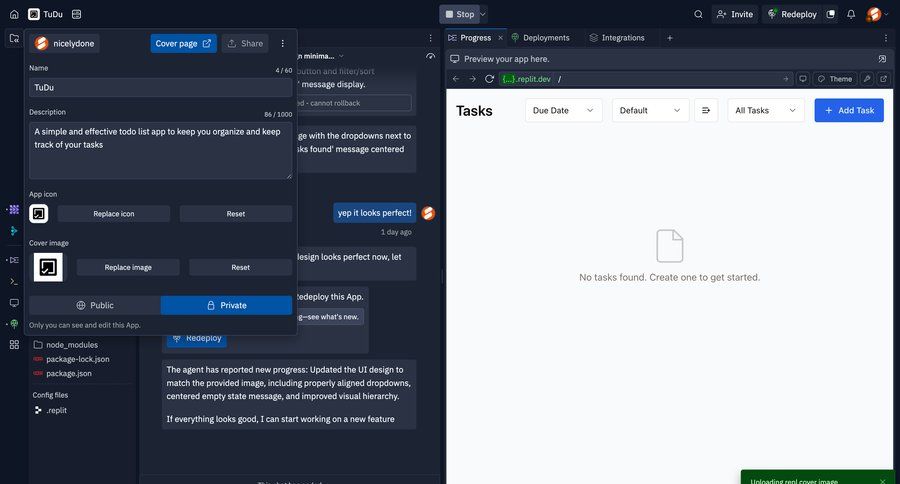Viewport: 900px width, 484px height.
Task: Click the pop-out icon beside Preview your app
Action: point(882,59)
